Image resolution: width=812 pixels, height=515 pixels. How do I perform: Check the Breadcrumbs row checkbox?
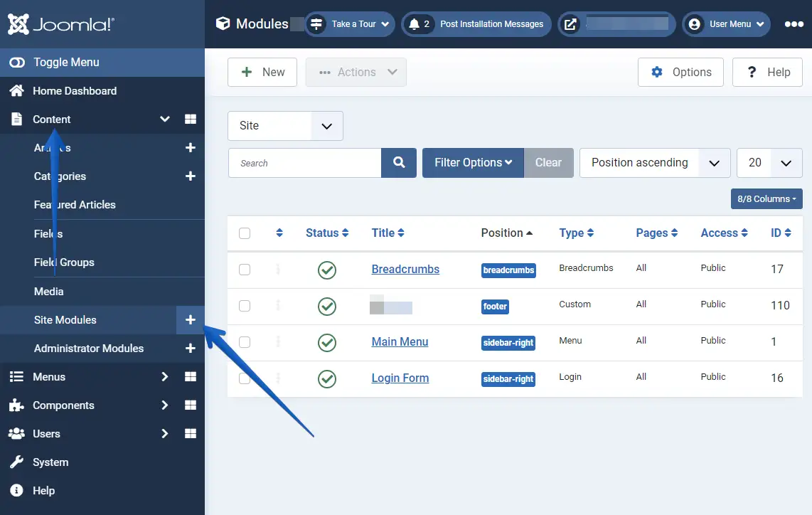245,270
